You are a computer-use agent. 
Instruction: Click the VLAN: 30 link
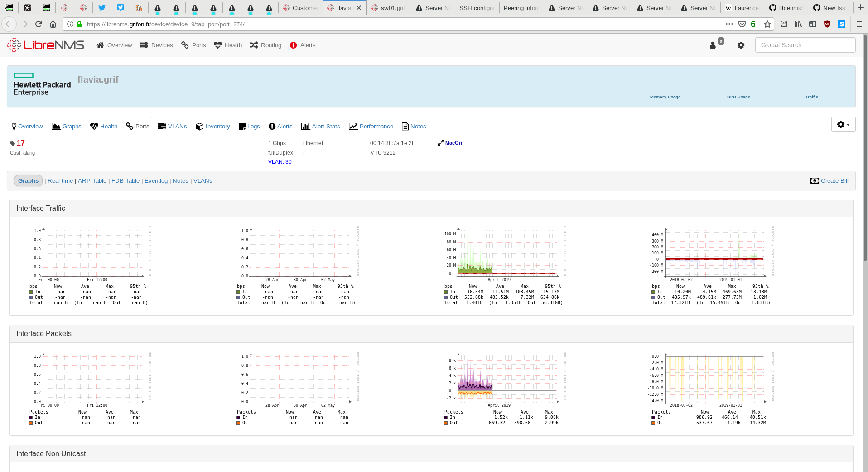point(280,161)
